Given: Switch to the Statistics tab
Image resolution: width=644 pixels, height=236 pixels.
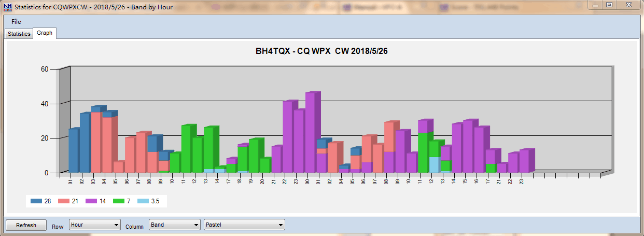Looking at the screenshot, I should click(x=19, y=34).
